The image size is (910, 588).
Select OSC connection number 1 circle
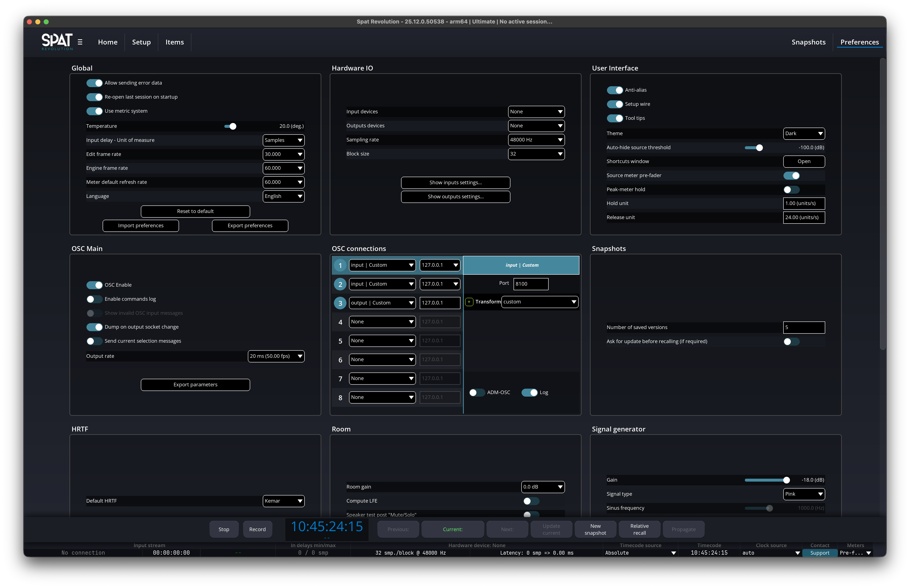click(x=340, y=265)
